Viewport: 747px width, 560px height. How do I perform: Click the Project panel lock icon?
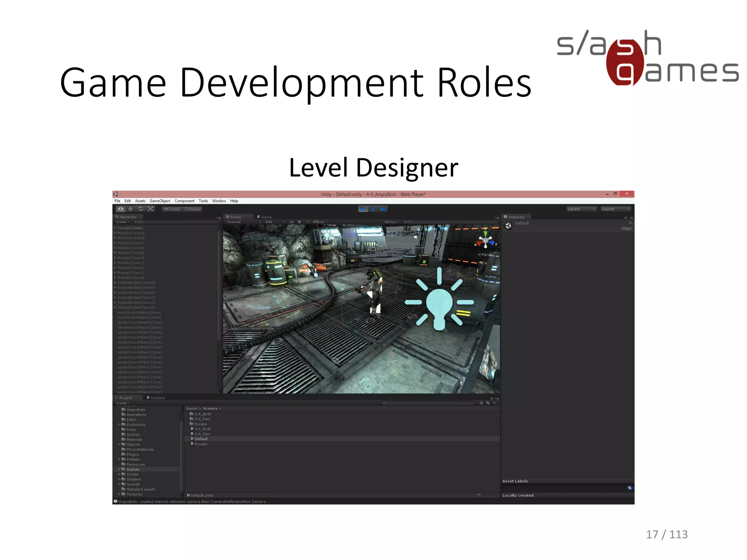point(492,398)
